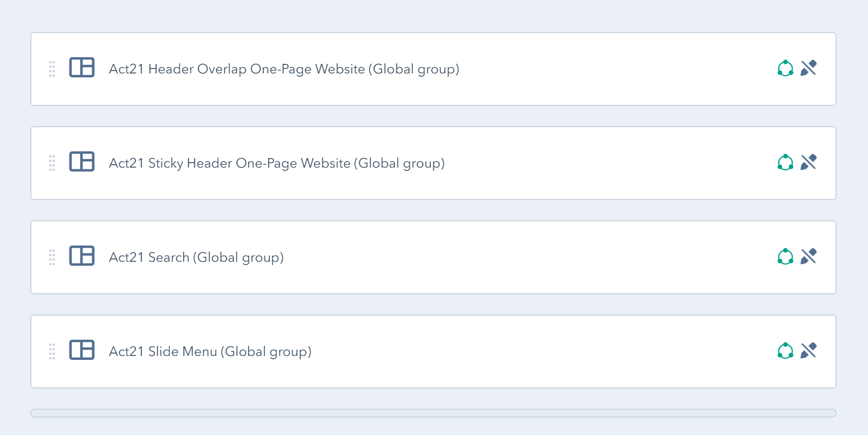
Task: Open the Act21 Sticky Header One-Page Website group
Action: point(276,163)
